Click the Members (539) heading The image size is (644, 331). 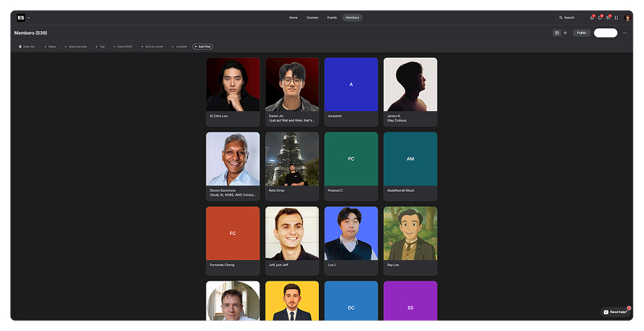[31, 33]
